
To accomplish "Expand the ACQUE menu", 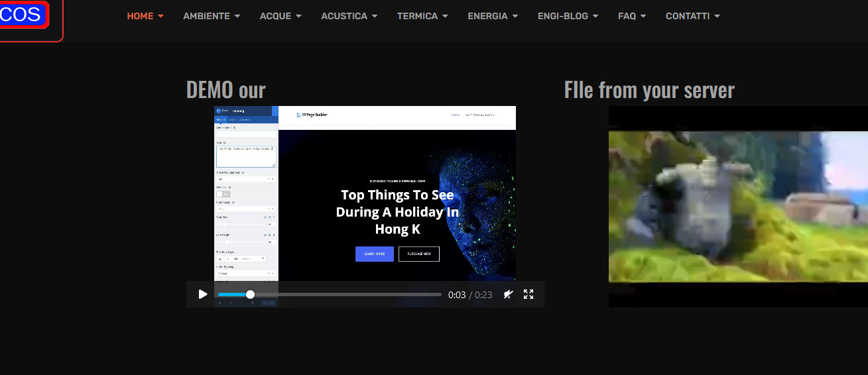I will [x=280, y=16].
